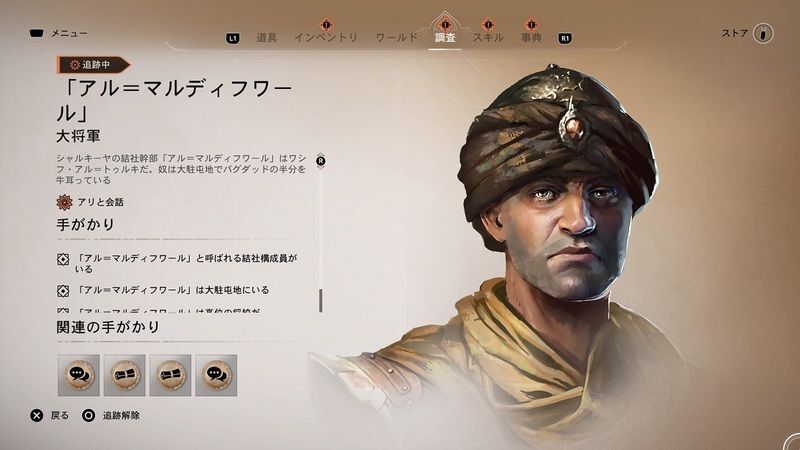Click the L1 previous tab icon

click(233, 38)
